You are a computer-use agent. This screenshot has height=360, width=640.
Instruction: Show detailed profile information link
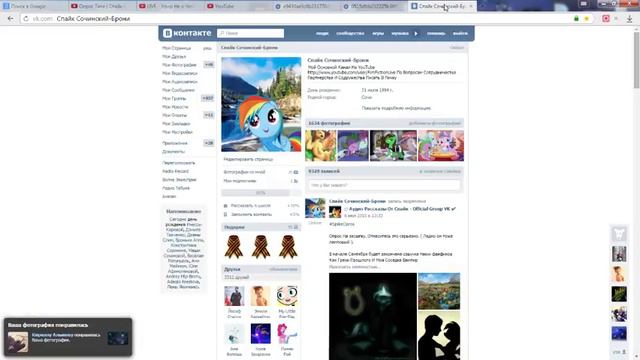396,108
